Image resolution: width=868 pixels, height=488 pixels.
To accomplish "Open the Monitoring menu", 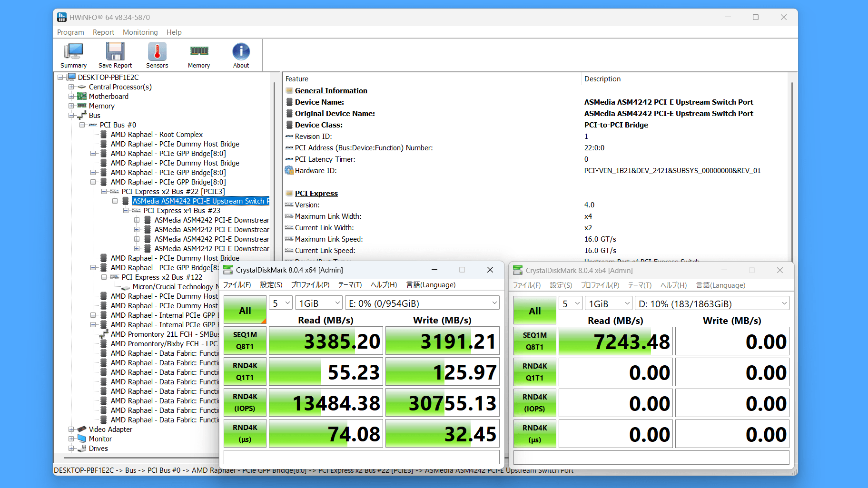I will click(x=140, y=32).
